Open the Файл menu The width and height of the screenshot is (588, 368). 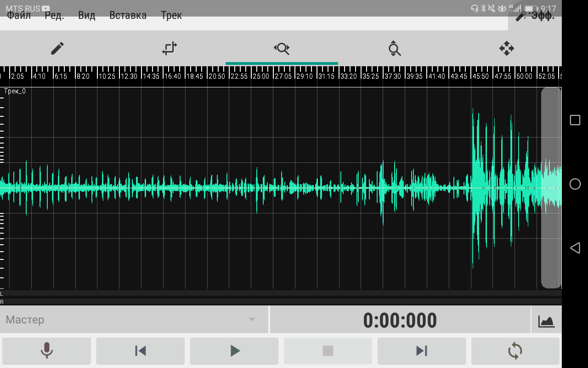pyautogui.click(x=19, y=15)
